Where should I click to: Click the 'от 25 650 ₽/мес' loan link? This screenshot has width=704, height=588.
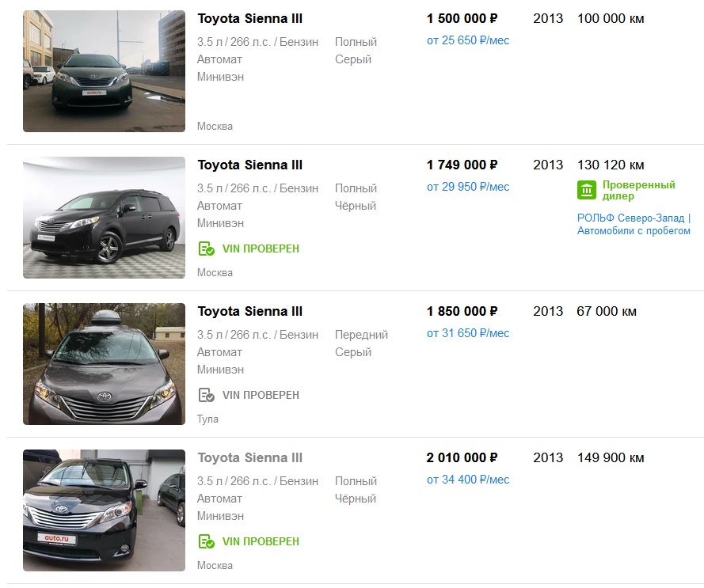tap(467, 40)
